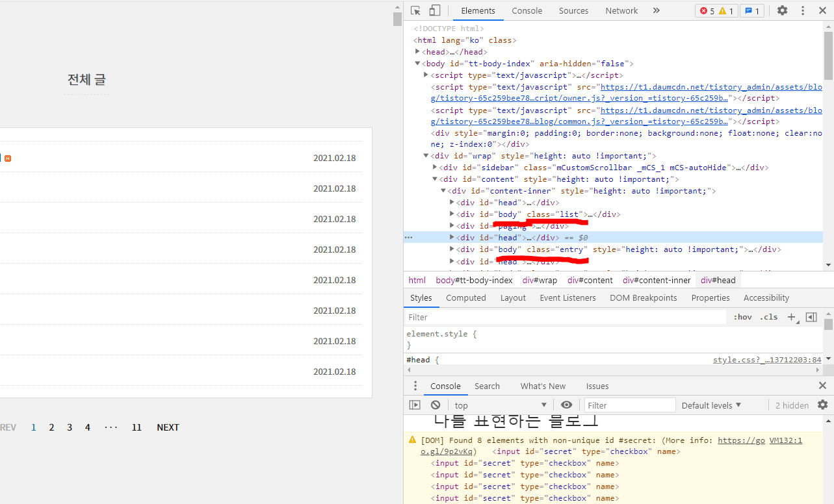Jump to page 11 of the post list

pos(137,427)
